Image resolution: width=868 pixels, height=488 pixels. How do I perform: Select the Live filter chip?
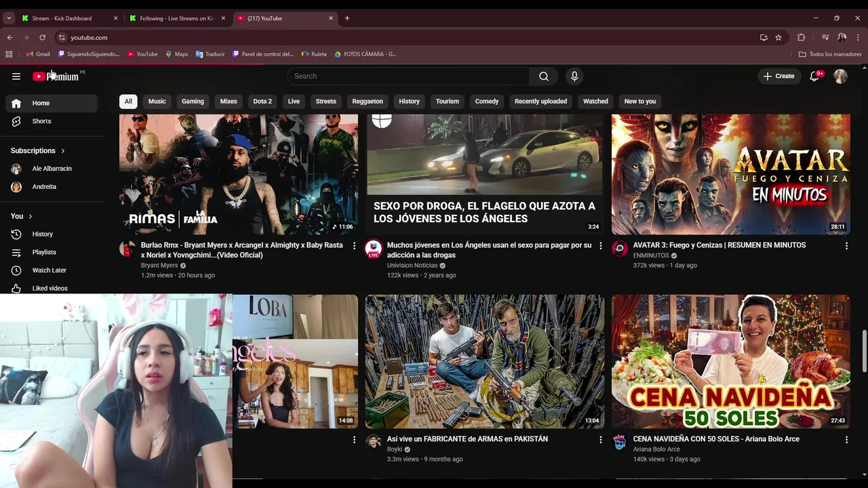tap(294, 102)
